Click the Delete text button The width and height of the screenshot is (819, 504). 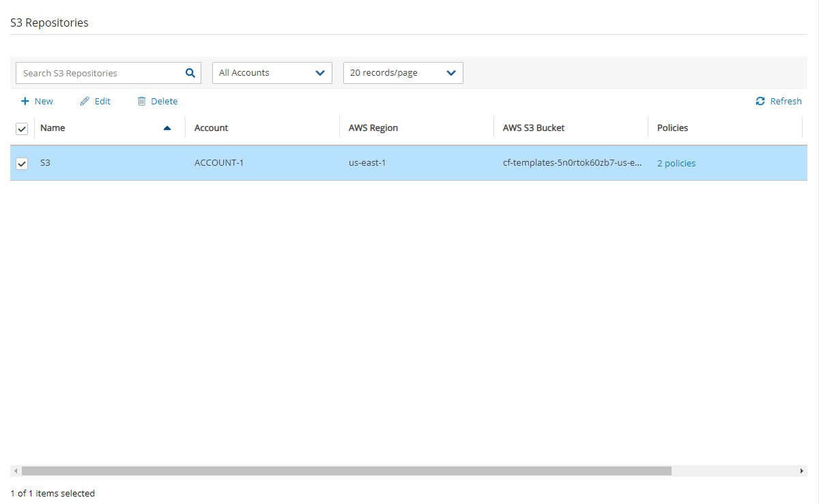pyautogui.click(x=164, y=101)
